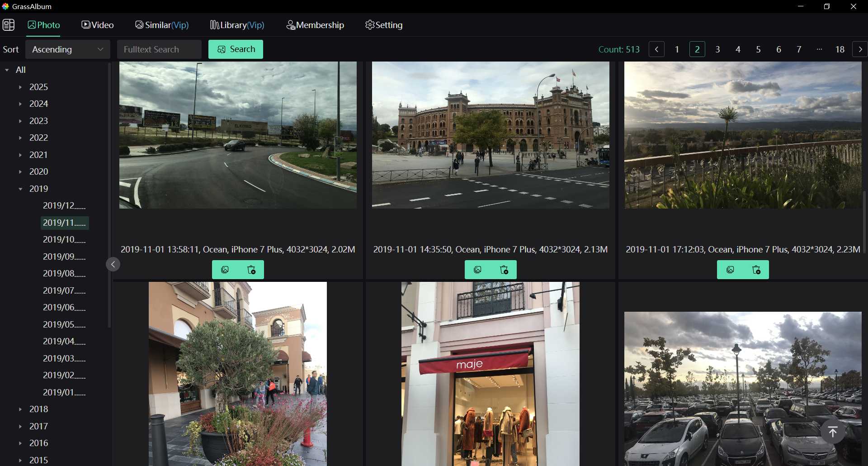
Task: Open the Video section icon
Action: tap(85, 24)
